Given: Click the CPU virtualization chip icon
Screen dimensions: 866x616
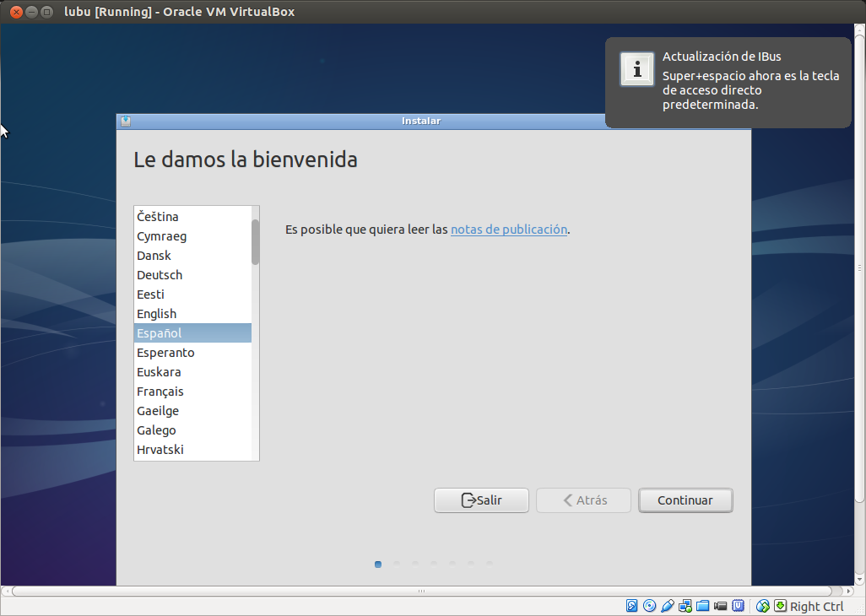Looking at the screenshot, I should 738,606.
